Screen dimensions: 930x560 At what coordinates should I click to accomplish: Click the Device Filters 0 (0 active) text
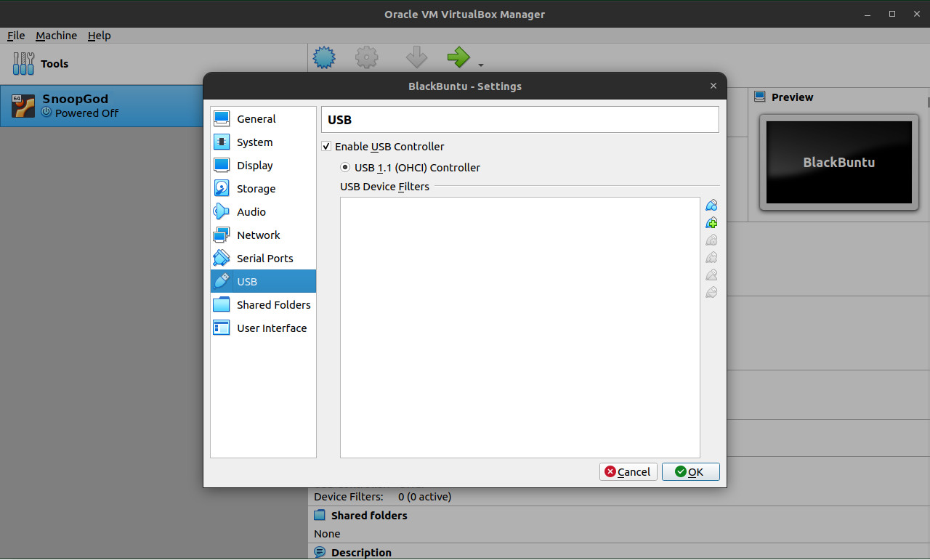(382, 497)
